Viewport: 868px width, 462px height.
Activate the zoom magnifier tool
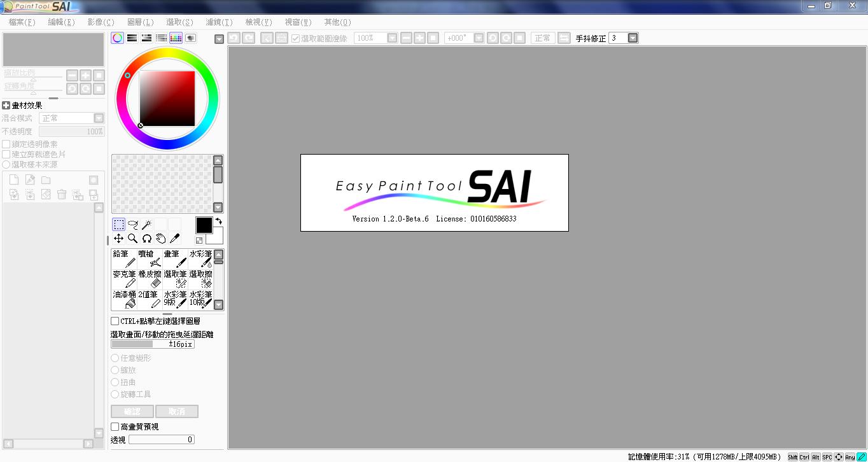(x=133, y=239)
